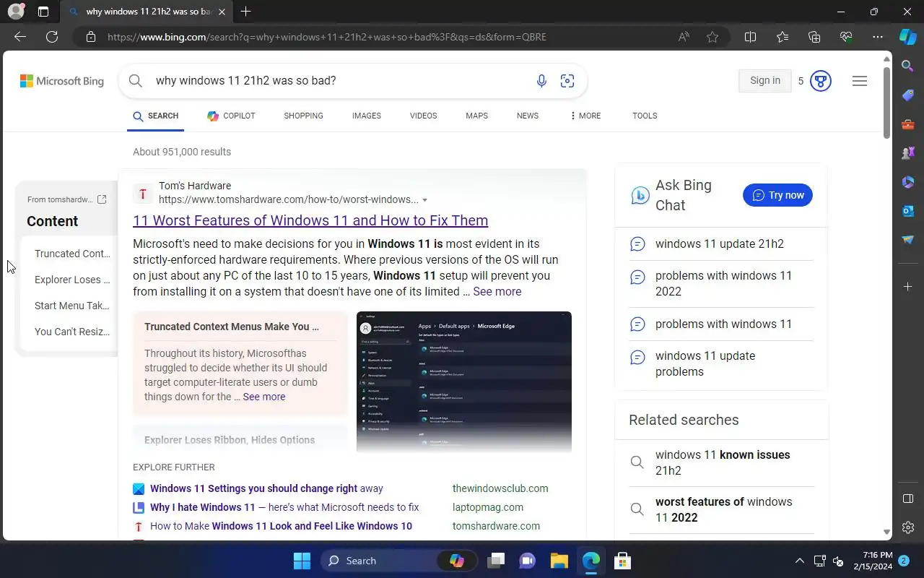Add a sidebar app with the plus icon
This screenshot has width=924, height=578.
point(908,287)
